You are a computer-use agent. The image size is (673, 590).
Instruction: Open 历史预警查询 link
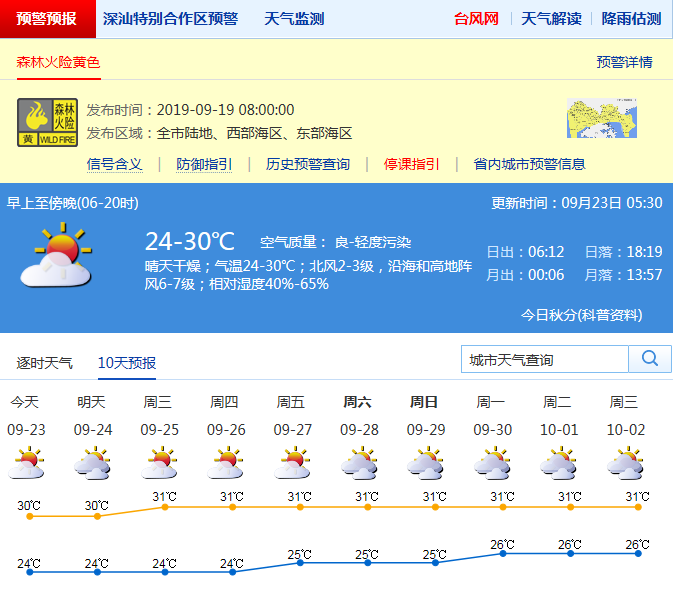click(x=308, y=164)
